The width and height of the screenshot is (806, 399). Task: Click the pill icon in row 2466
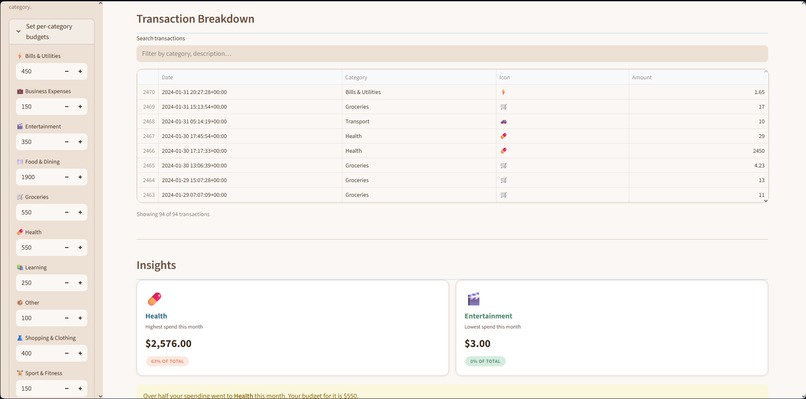click(503, 151)
